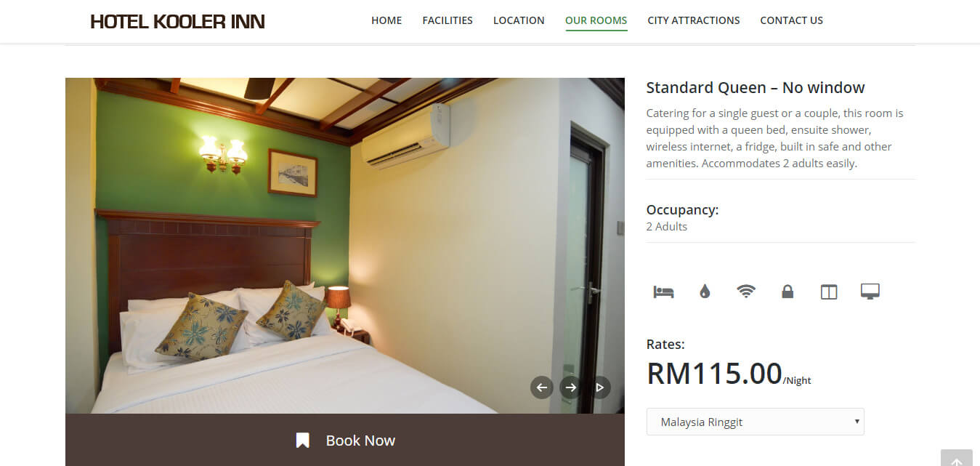The width and height of the screenshot is (980, 466).
Task: Click the water drop shower icon
Action: [x=705, y=292]
